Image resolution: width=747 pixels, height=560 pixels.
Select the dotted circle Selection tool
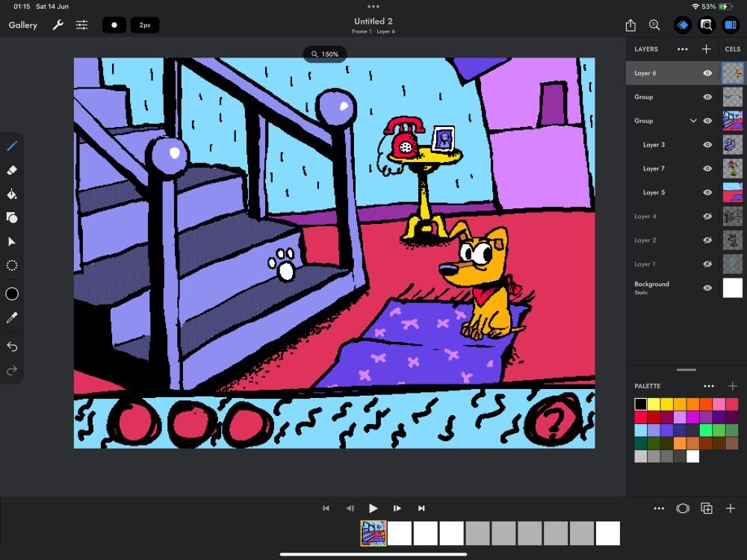[x=12, y=265]
